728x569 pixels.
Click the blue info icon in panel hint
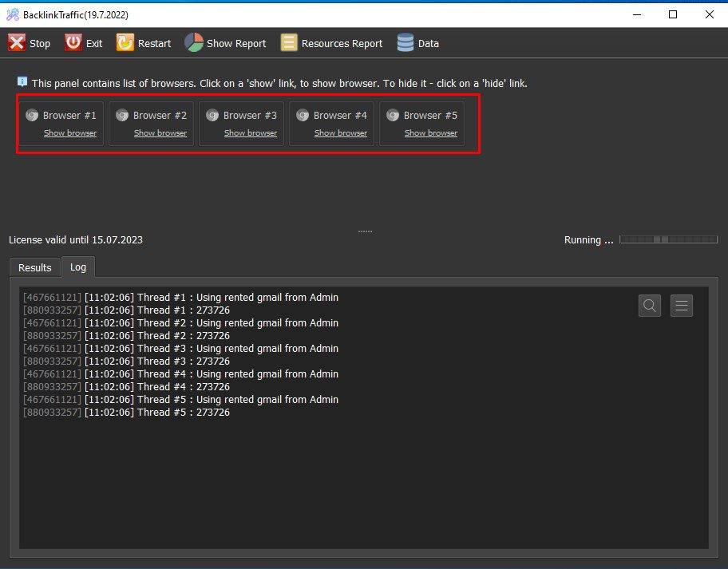[22, 81]
